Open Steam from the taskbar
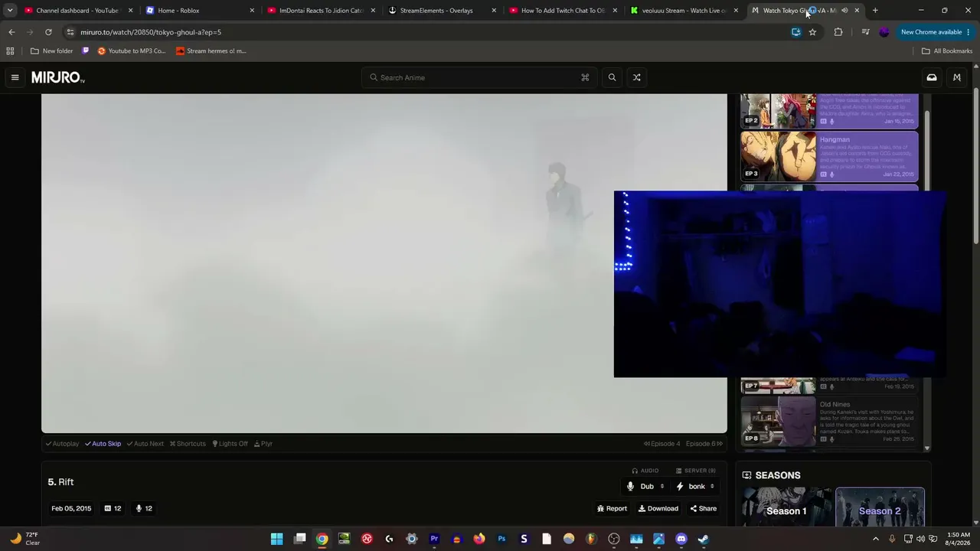Viewport: 980px width, 551px height. click(704, 539)
